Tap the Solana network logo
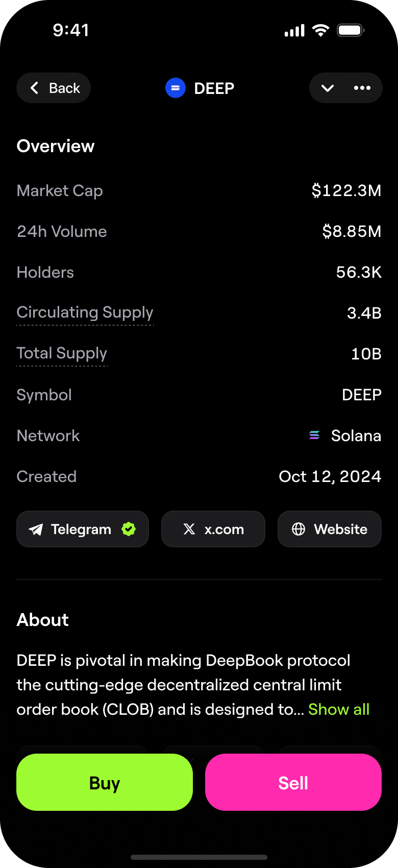398x868 pixels. coord(314,436)
